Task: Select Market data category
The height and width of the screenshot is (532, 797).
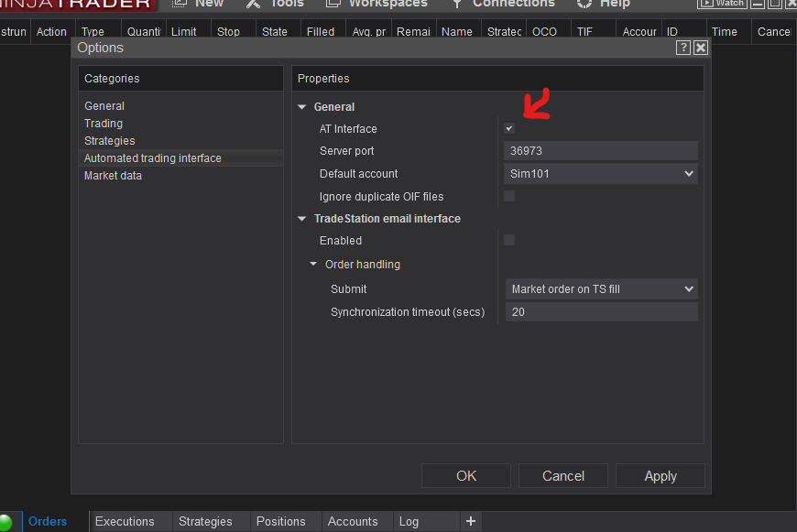Action: point(113,176)
